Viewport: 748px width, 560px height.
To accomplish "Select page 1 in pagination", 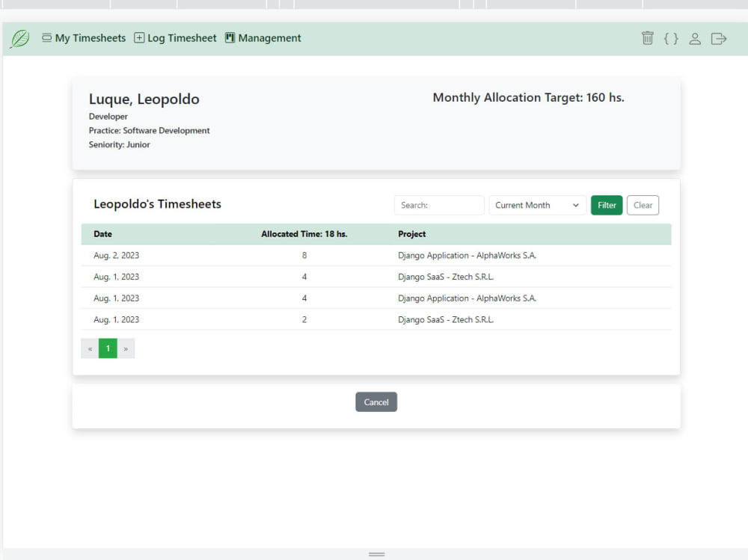I will (107, 348).
